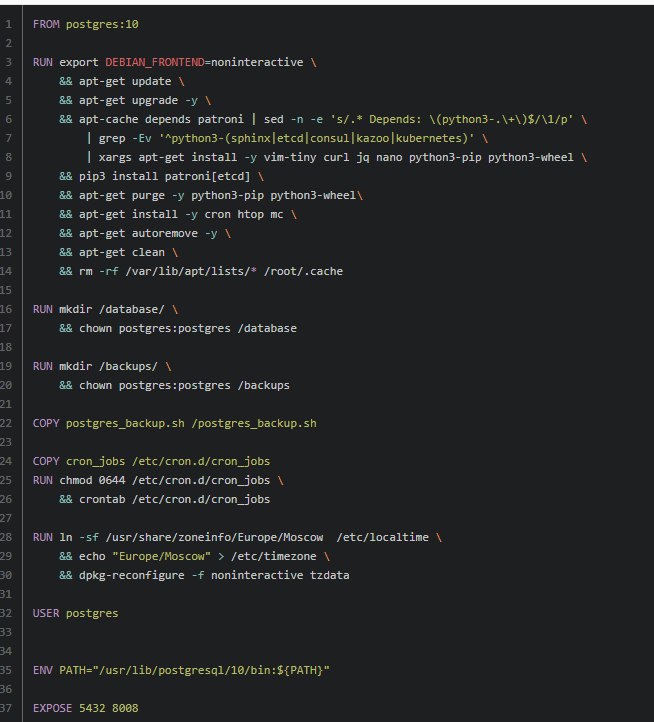654x722 pixels.
Task: Click 'USER postgres' line
Action: point(76,613)
